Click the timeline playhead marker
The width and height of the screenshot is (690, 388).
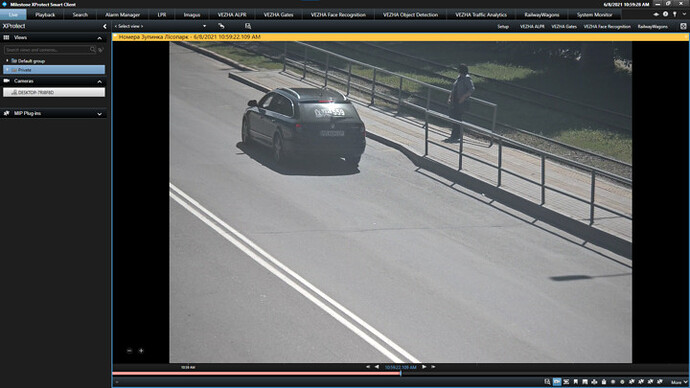pyautogui.click(x=400, y=373)
